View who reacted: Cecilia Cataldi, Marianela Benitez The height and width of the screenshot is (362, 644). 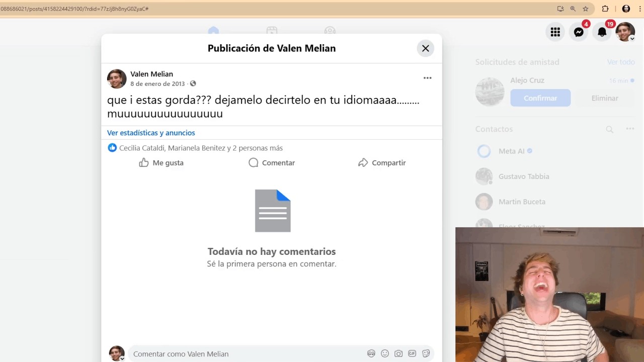point(201,148)
